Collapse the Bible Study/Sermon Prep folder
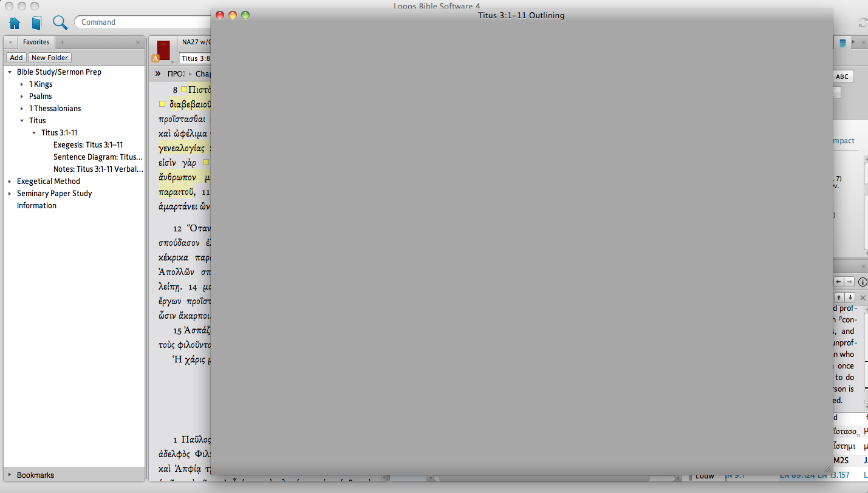The width and height of the screenshot is (868, 493). click(x=10, y=72)
